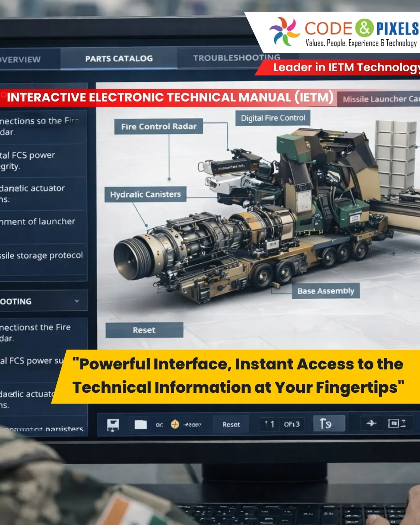Screen dimensions: 420x525
Task: Click the arrow navigation icon in toolbar
Action: pos(371,423)
